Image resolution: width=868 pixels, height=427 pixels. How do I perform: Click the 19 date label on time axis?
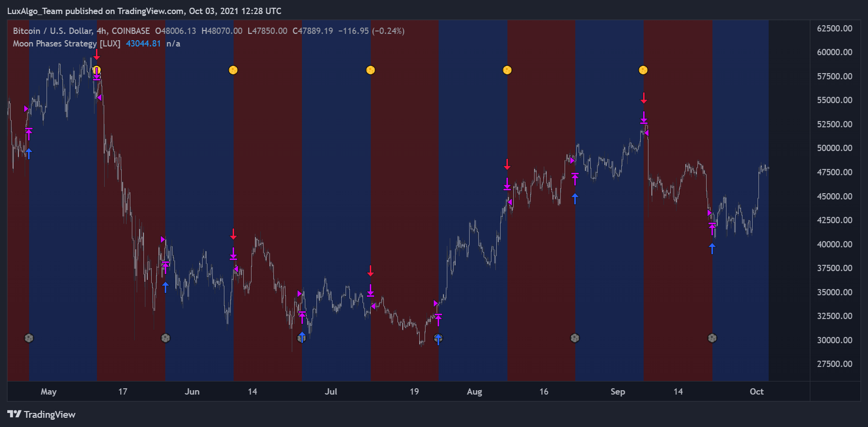tap(414, 392)
